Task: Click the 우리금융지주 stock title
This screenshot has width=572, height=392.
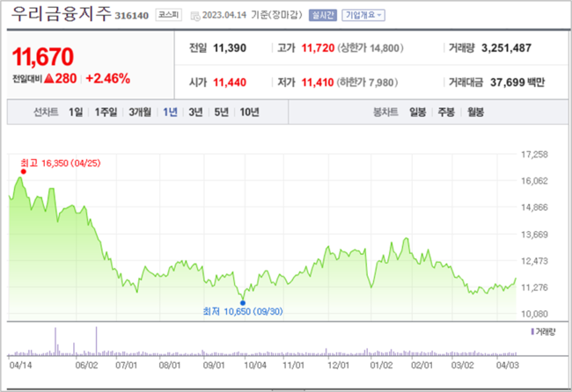Action: 61,14
